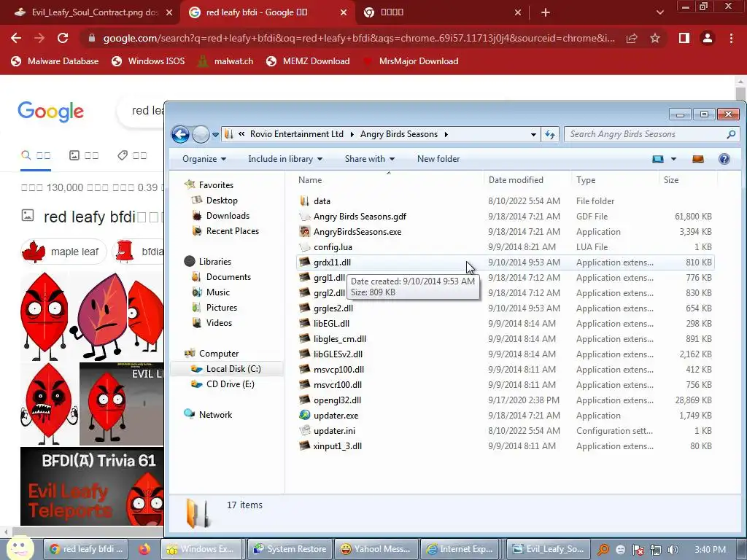Close the red leafy bfdi tab
This screenshot has width=747, height=560.
pos(344,12)
